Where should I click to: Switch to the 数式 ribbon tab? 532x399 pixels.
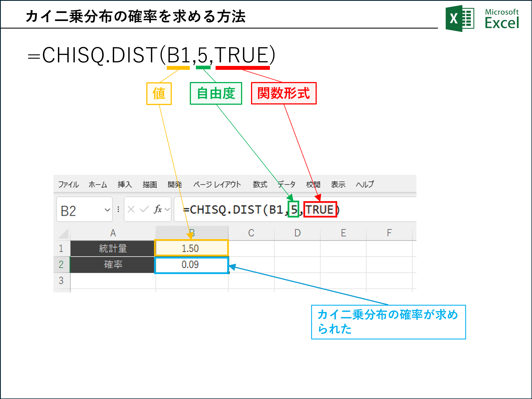coord(259,184)
